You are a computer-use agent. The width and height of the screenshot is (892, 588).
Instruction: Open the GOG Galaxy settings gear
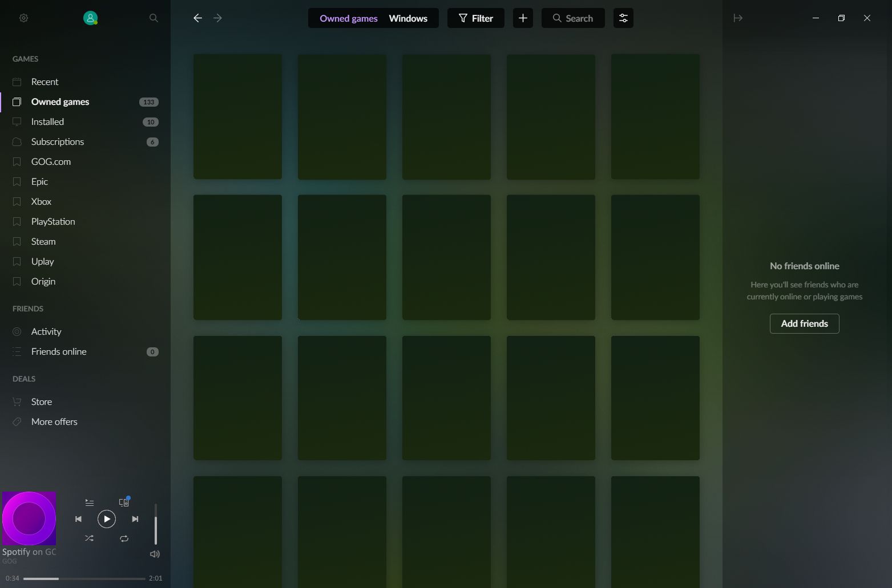23,18
